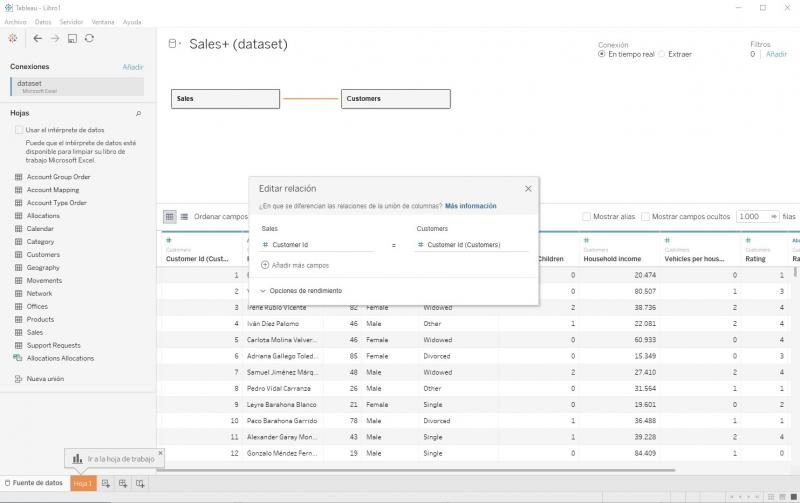Select the Customers table box on canvas
The image size is (800, 503).
396,99
